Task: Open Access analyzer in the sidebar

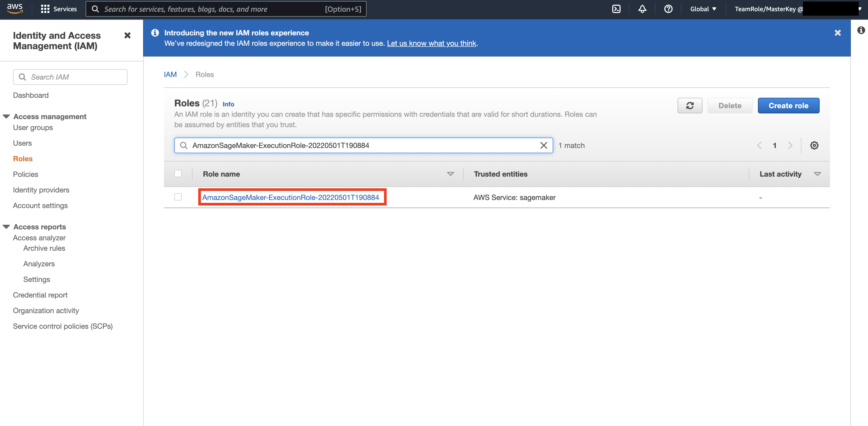Action: click(x=39, y=238)
